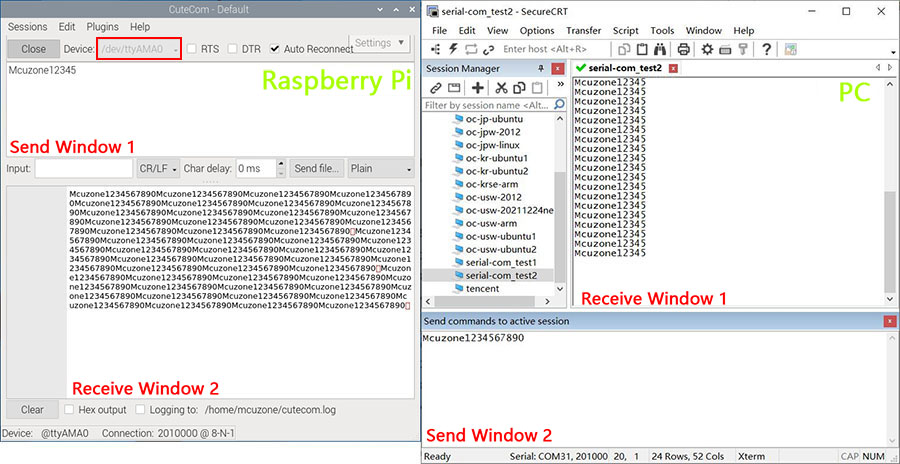Uncheck Auto Reconnect in CuteCom

[275, 49]
